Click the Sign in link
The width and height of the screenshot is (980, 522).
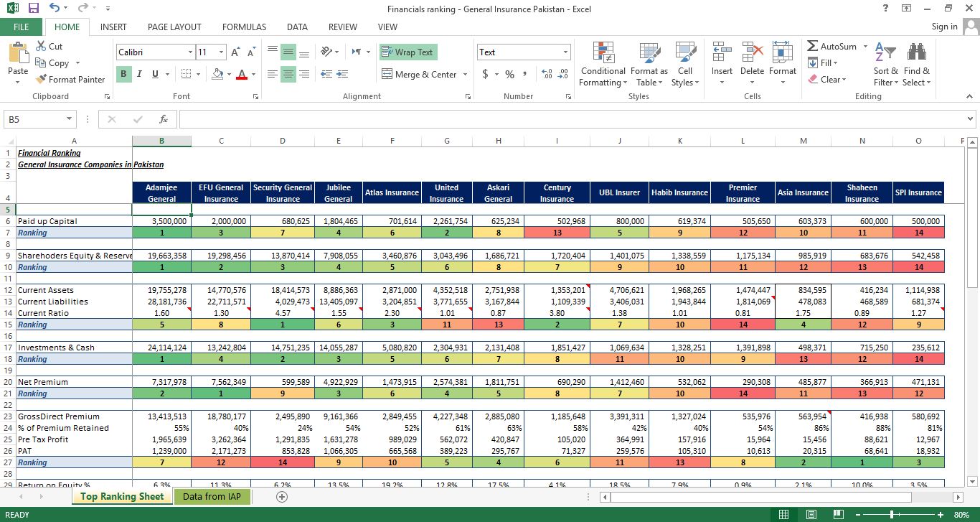944,27
